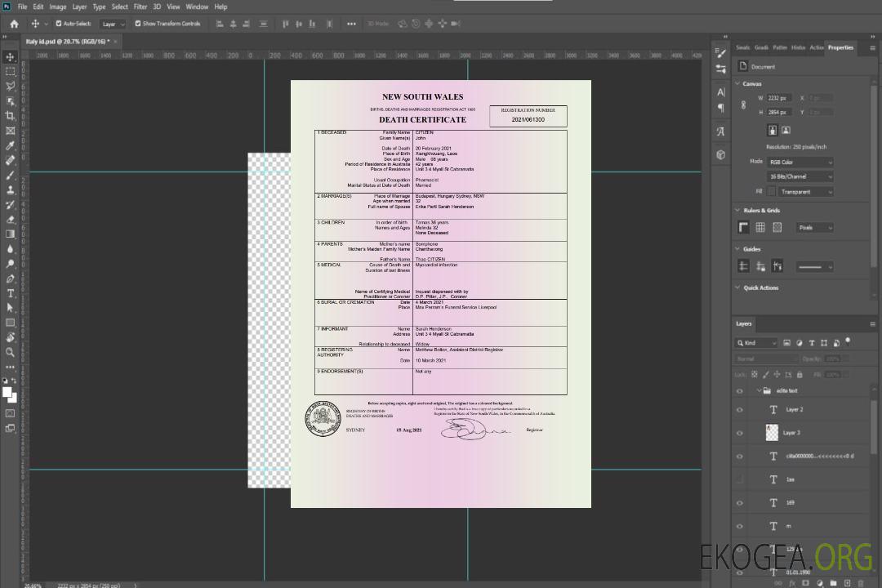
Task: Select the Zoom magnifier tool
Action: [x=10, y=352]
